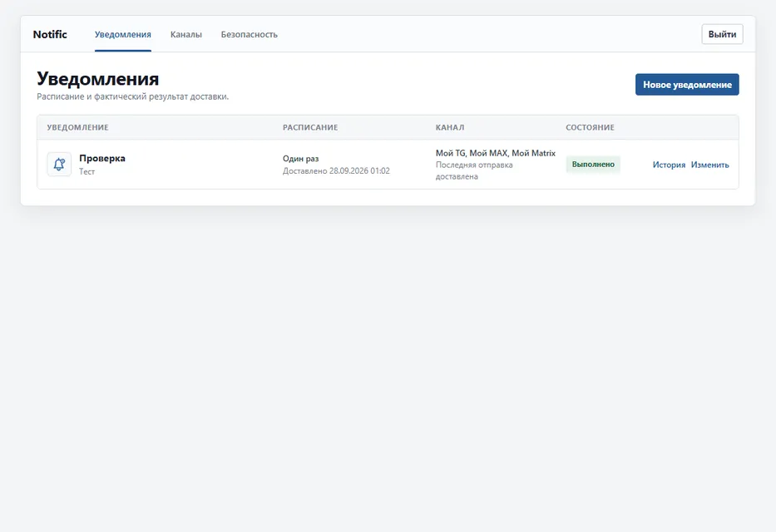Click the Один раз schedule text
The image size is (776, 532).
(x=300, y=159)
